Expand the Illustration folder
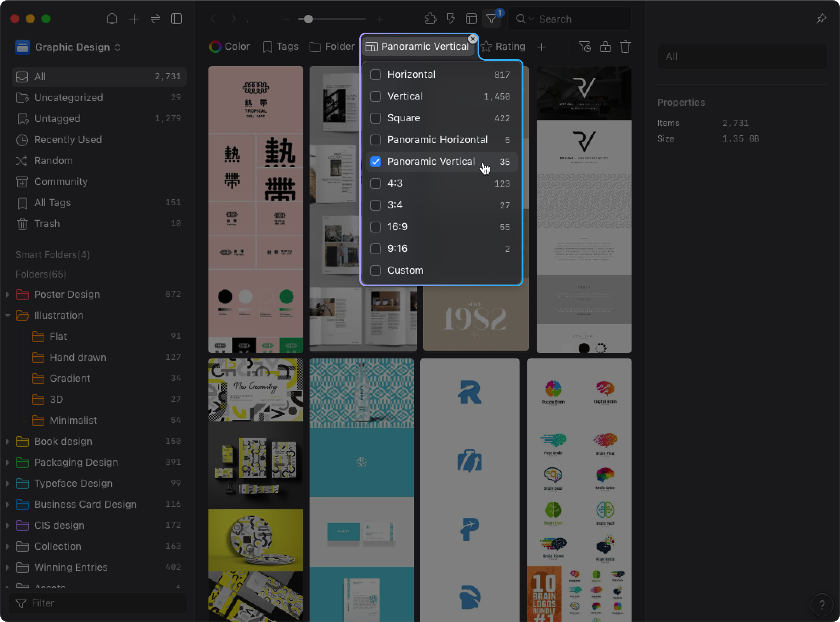This screenshot has width=840, height=622. tap(7, 315)
